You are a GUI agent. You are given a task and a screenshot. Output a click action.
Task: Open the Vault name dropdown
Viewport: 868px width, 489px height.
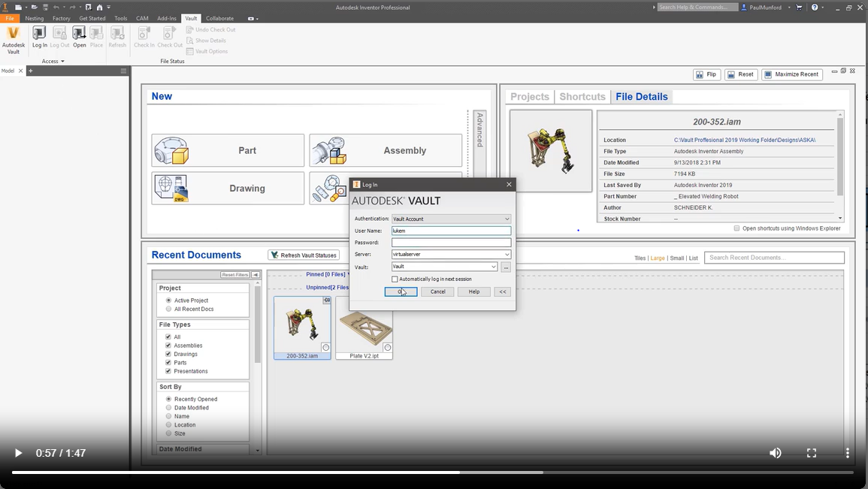point(493,267)
